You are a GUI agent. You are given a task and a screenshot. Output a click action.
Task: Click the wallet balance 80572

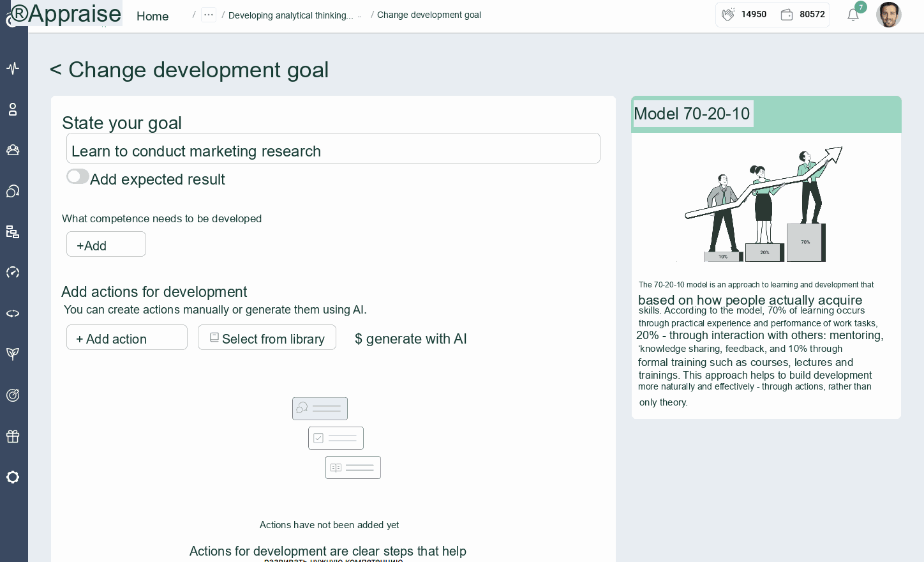click(803, 14)
